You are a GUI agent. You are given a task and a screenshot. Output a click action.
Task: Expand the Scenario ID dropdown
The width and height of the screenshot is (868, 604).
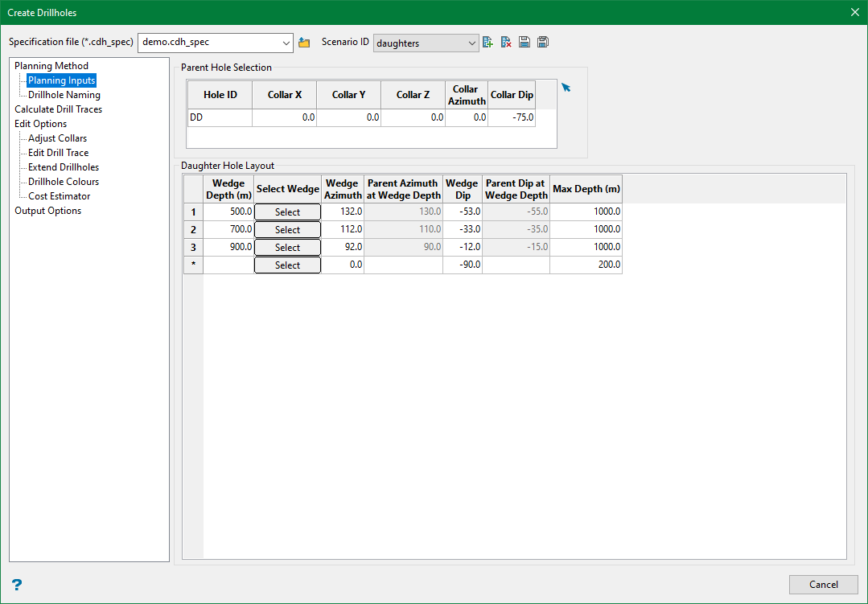coord(472,43)
